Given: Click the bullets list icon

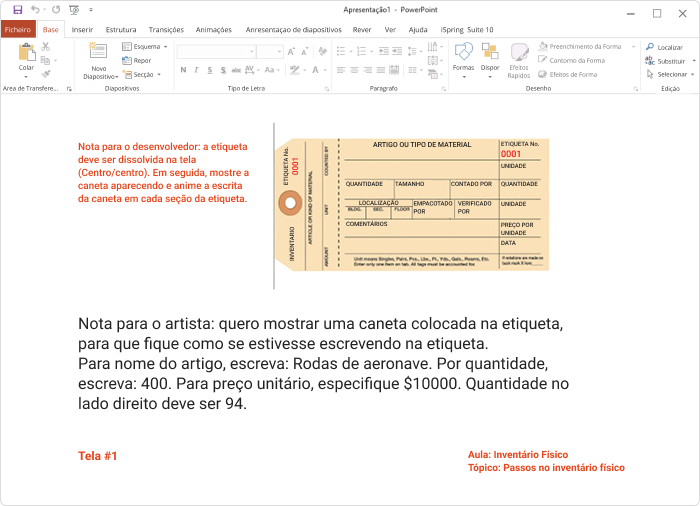Looking at the screenshot, I should point(341,51).
